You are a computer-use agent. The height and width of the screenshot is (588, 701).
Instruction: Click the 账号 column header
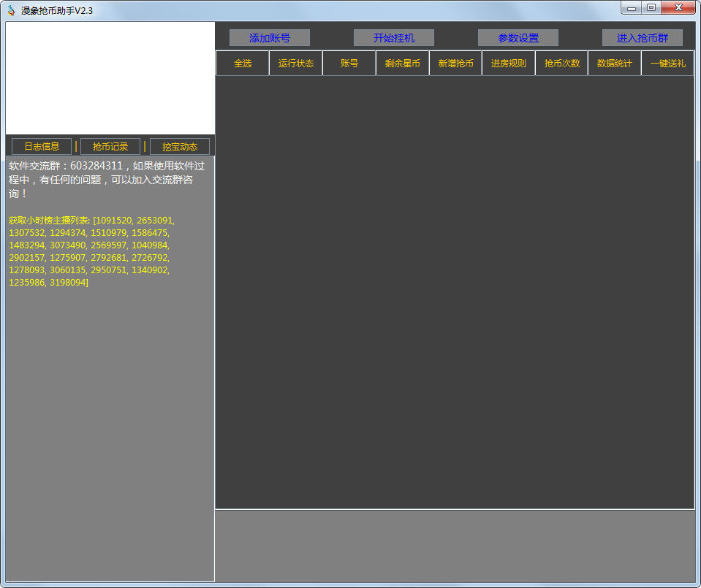click(349, 64)
